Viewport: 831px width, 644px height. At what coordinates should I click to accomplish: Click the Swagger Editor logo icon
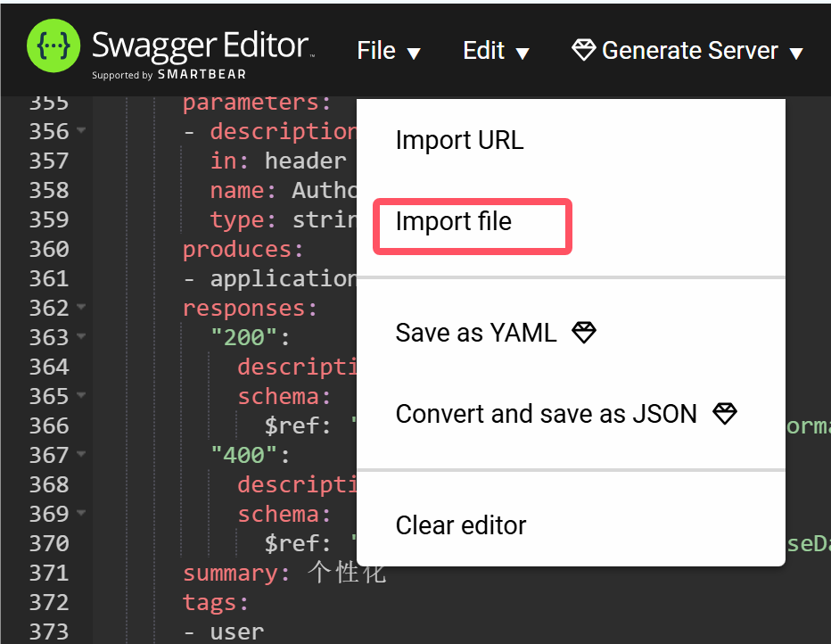(53, 45)
